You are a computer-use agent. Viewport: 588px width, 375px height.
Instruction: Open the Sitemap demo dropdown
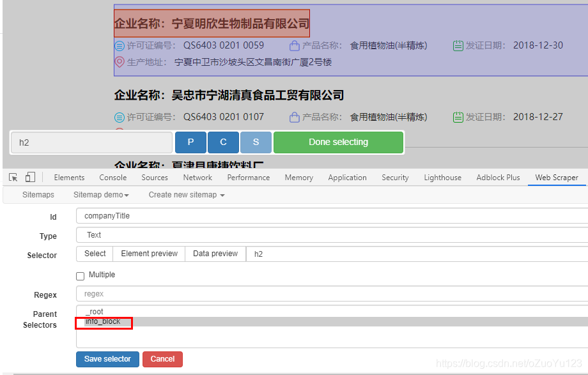click(101, 195)
